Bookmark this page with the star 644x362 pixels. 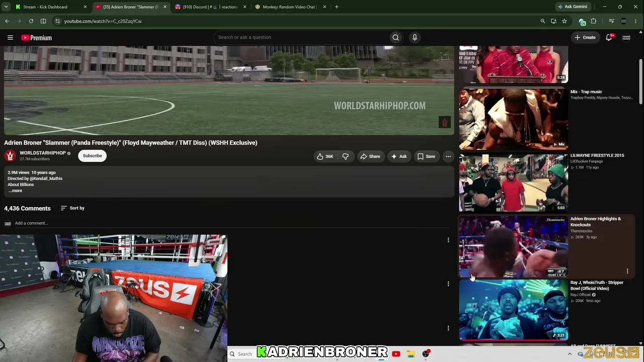point(565,21)
